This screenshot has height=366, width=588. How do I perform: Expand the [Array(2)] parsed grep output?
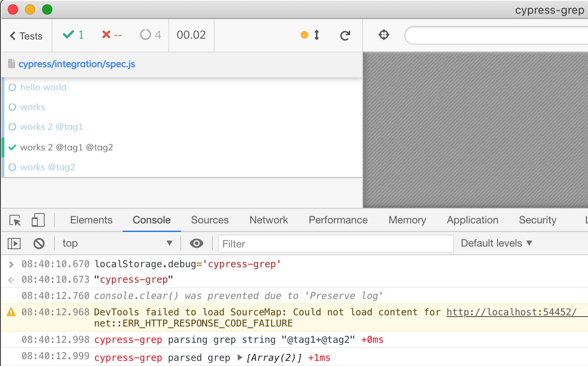240,357
